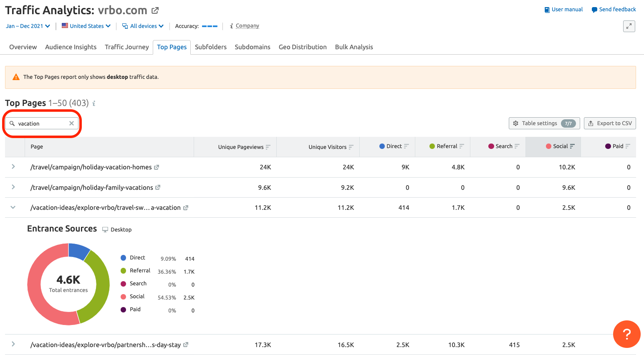Click the Send feedback speech bubble icon
644x355 pixels.
(x=594, y=10)
